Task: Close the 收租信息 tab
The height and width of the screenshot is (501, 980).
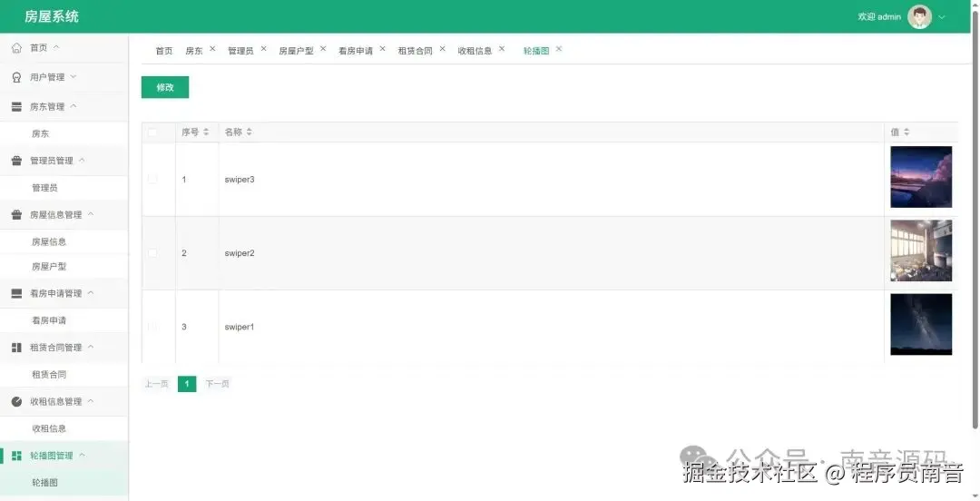Action: click(x=501, y=48)
